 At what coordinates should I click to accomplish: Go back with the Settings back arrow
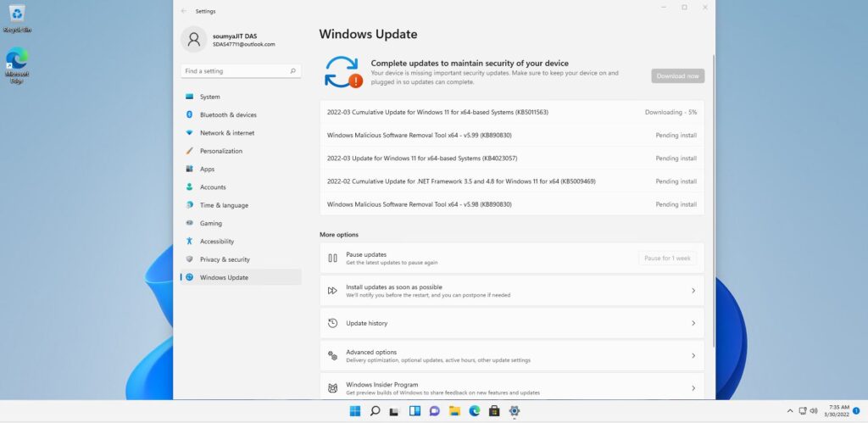[x=184, y=11]
